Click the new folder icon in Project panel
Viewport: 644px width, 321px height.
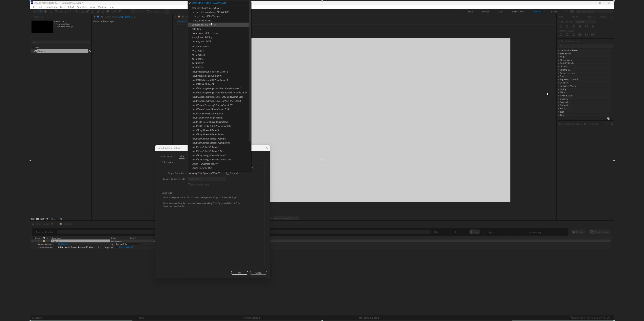click(x=37, y=219)
